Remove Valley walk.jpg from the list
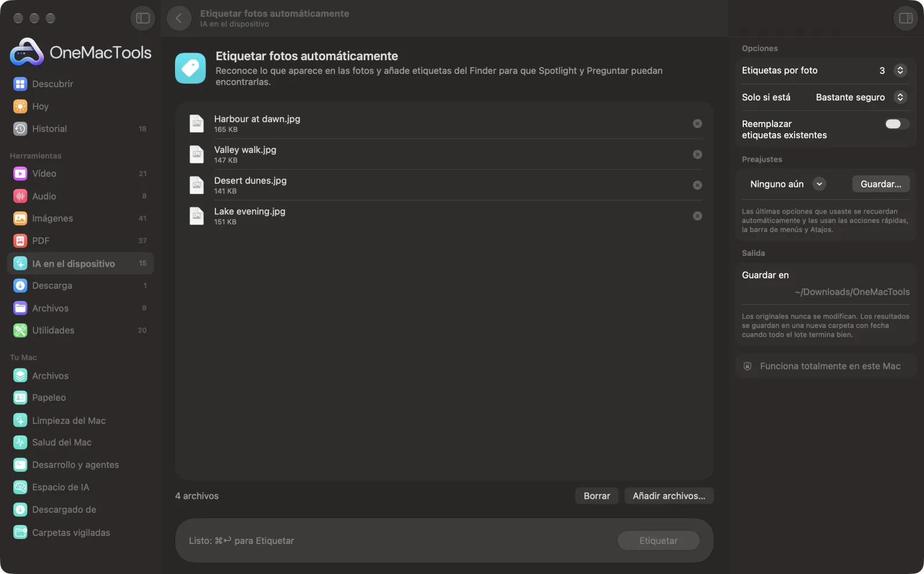Viewport: 924px width, 574px height. point(698,154)
